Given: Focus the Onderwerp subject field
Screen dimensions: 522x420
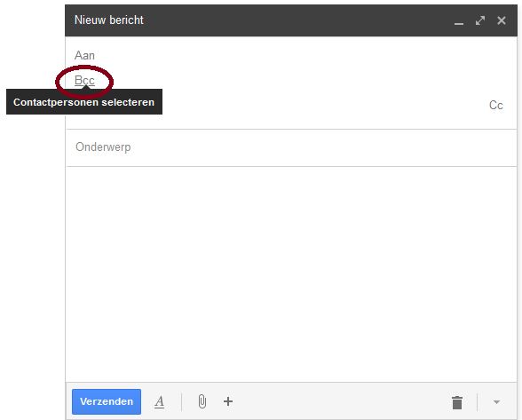Looking at the screenshot, I should 291,147.
